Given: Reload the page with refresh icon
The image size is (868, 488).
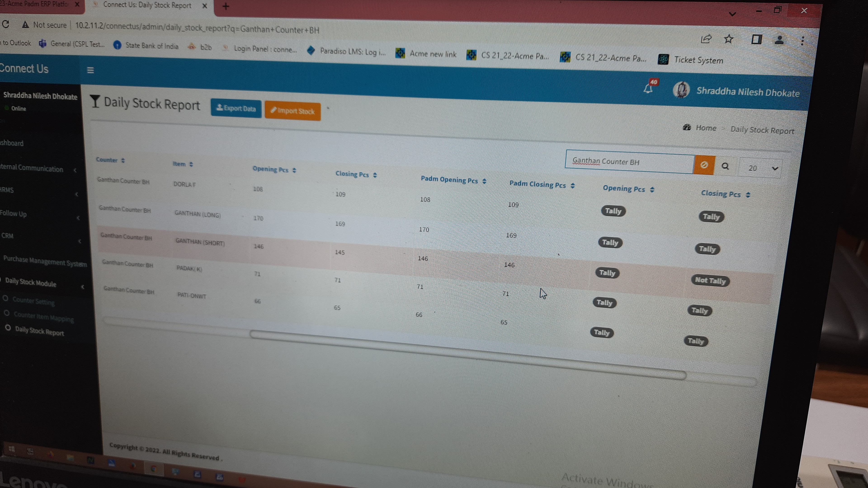Looking at the screenshot, I should click(6, 24).
